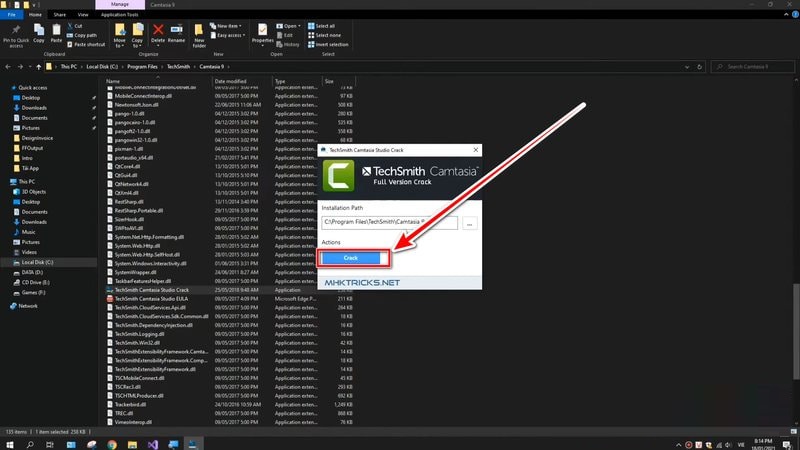Click the file list vertical scrollbar
The height and width of the screenshot is (450, 800).
coord(796,331)
